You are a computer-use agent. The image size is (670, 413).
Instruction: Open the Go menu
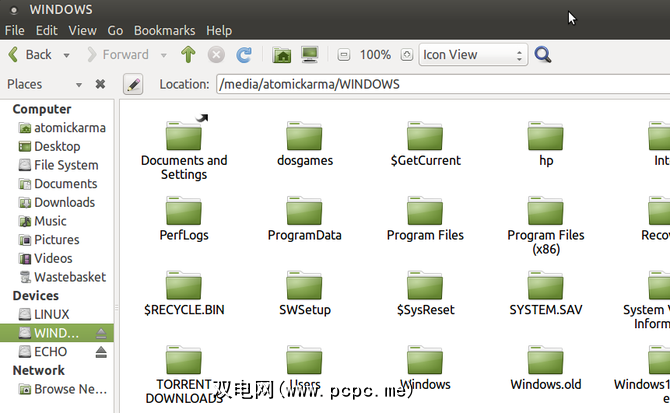115,31
